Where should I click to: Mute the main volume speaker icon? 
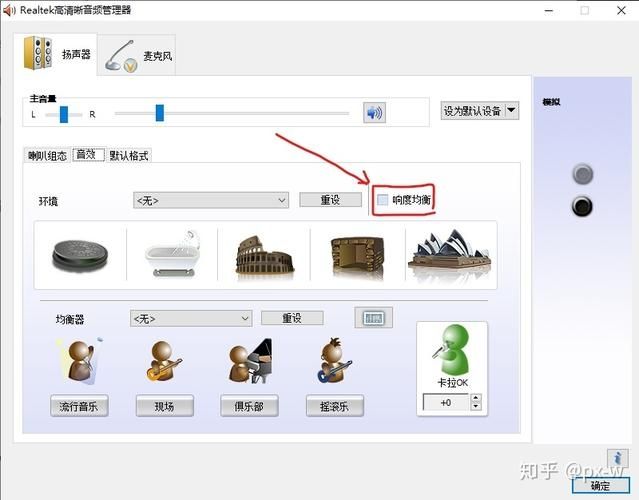click(x=374, y=112)
